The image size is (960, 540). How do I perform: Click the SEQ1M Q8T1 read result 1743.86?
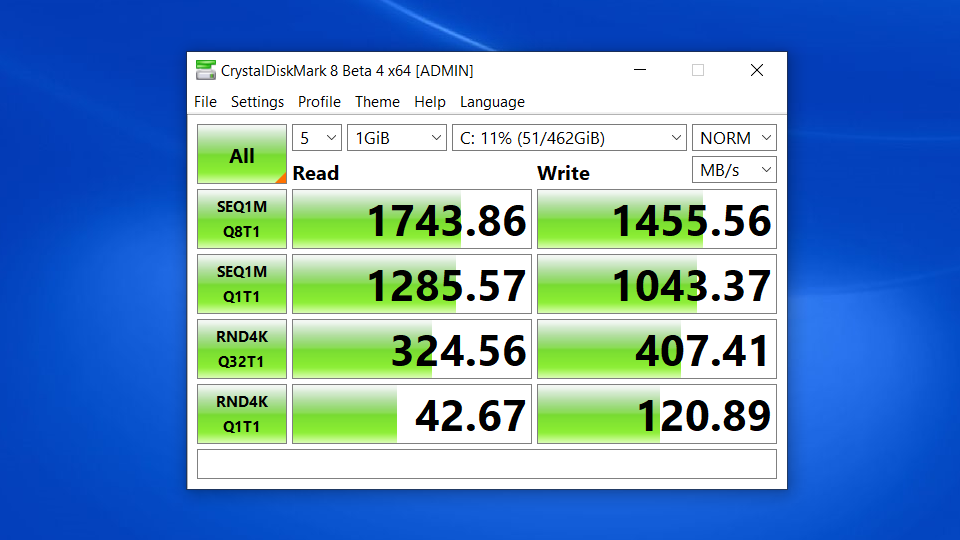[412, 219]
